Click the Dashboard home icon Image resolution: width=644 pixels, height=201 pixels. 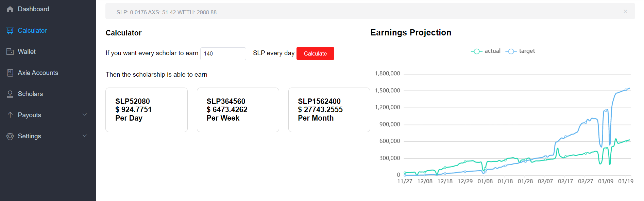[x=10, y=9]
